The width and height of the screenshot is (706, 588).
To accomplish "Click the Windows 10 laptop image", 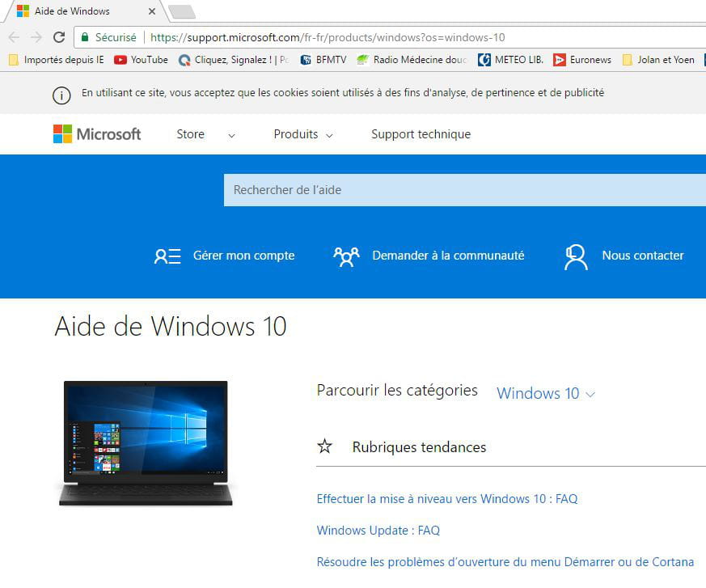I will tap(146, 443).
